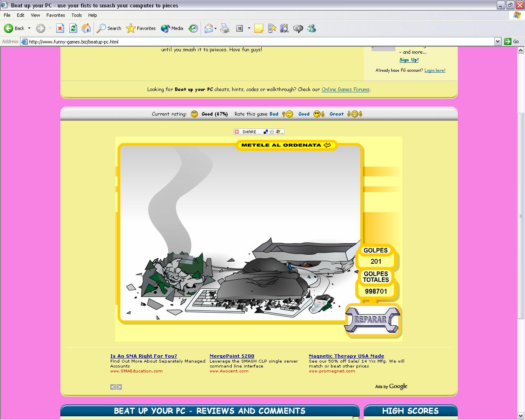
Task: Click the Good thumbs-up smiley
Action: tap(319, 114)
